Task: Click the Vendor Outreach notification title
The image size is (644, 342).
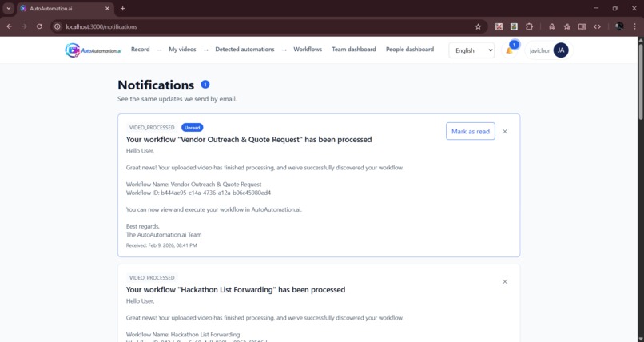Action: [249, 140]
